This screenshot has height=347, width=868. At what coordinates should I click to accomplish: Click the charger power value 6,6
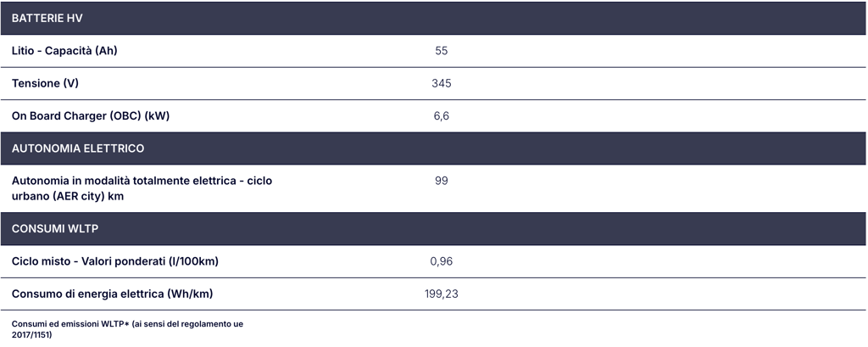tap(441, 116)
